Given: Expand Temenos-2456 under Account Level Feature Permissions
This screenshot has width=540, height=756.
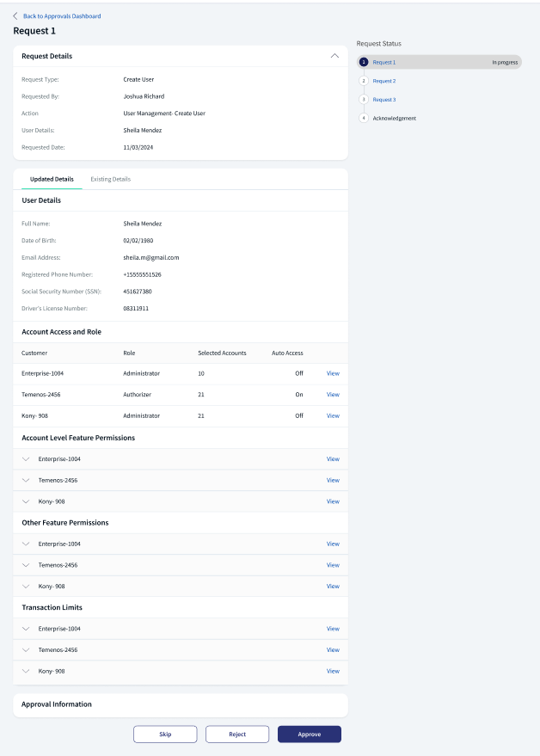Looking at the screenshot, I should click(x=26, y=480).
